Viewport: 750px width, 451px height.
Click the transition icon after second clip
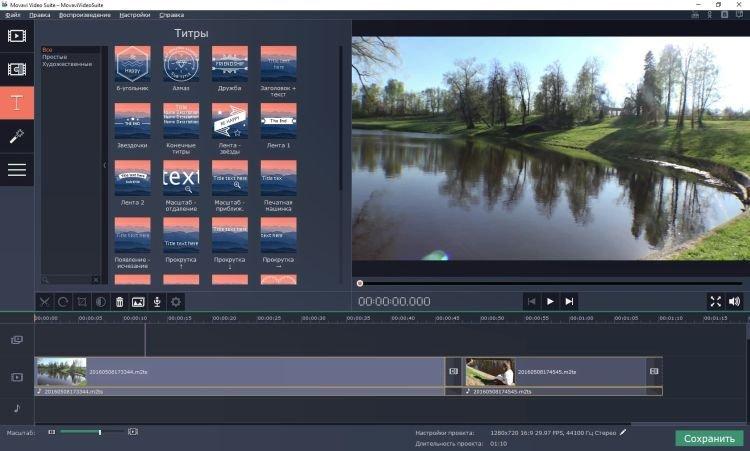click(654, 371)
